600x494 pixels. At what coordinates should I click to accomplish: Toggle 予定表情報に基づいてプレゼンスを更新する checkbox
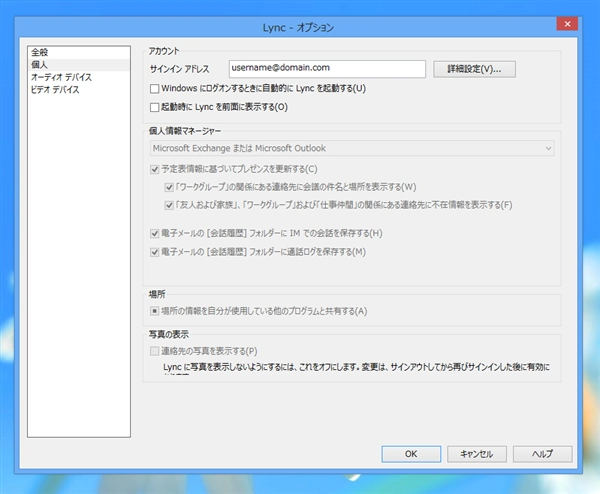click(x=155, y=169)
